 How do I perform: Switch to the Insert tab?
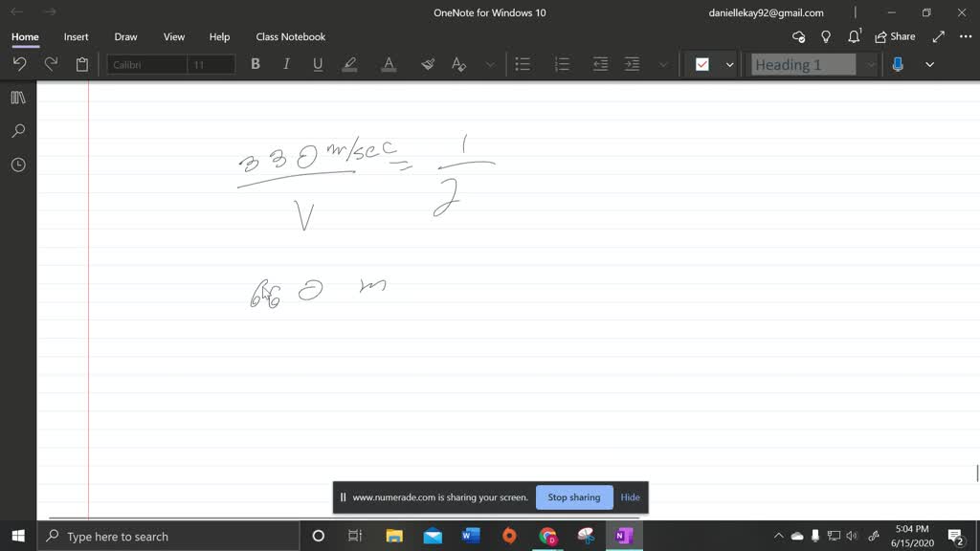pyautogui.click(x=76, y=37)
